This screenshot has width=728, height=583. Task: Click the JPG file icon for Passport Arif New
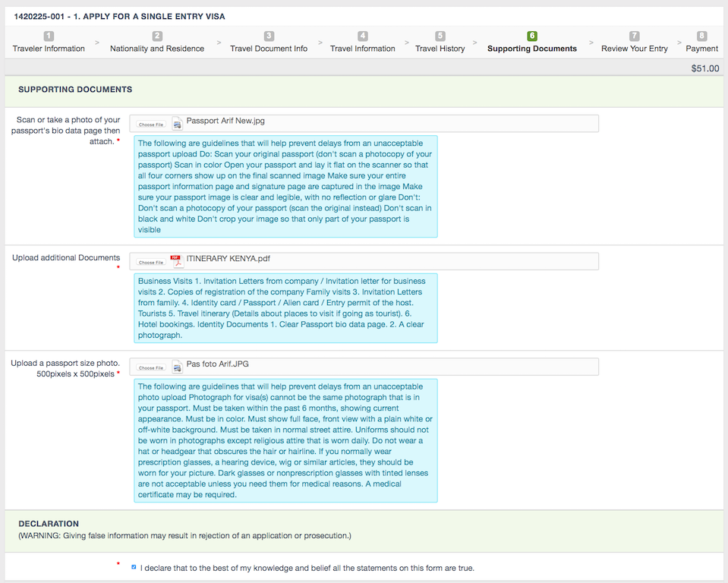(177, 124)
